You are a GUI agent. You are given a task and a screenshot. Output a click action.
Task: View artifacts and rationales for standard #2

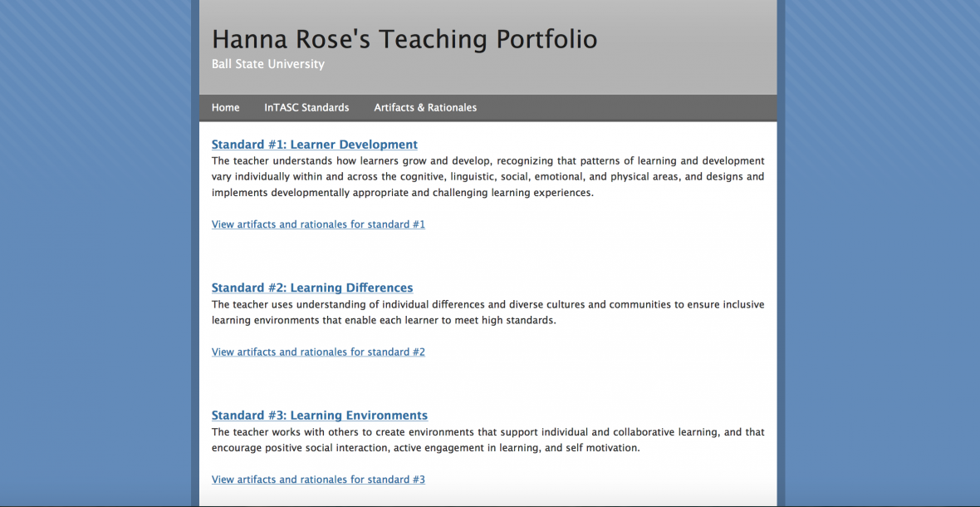click(318, 352)
